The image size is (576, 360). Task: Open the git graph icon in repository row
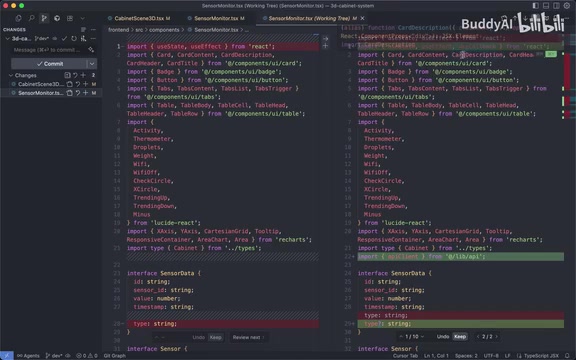click(x=83, y=38)
